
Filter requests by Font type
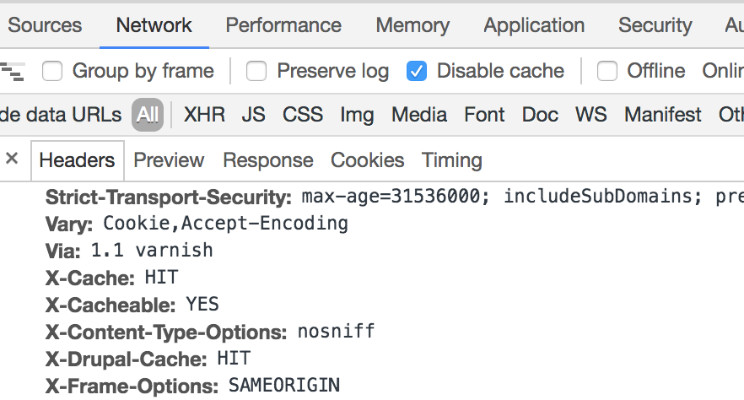point(484,115)
